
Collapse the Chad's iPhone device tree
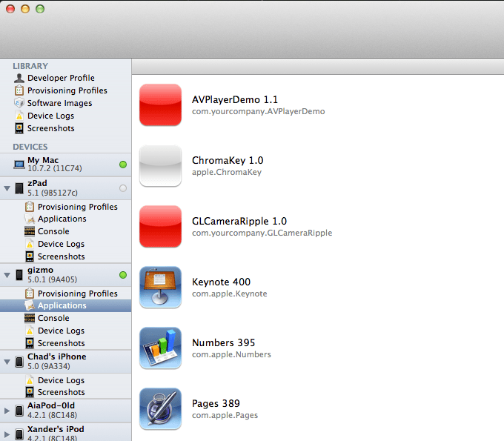[x=7, y=362]
